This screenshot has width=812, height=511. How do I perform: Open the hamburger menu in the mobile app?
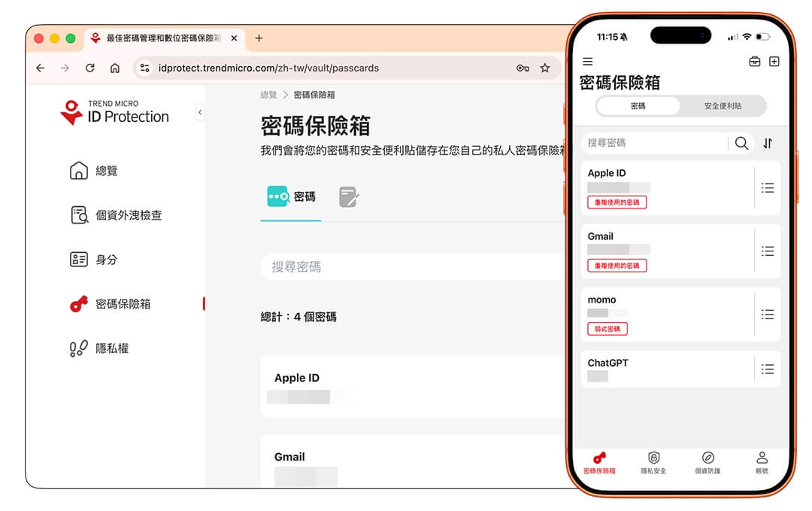[587, 62]
